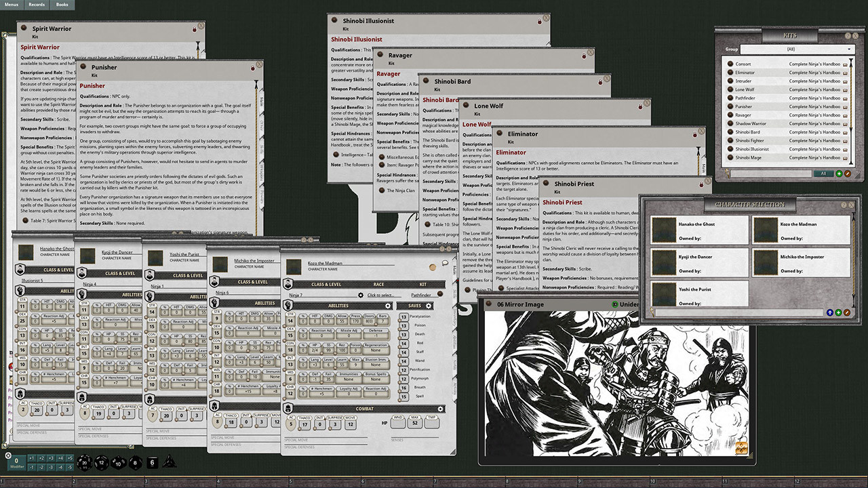868x488 pixels.
Task: Open the book link beside Shinobi Mage kit
Action: click(x=844, y=157)
